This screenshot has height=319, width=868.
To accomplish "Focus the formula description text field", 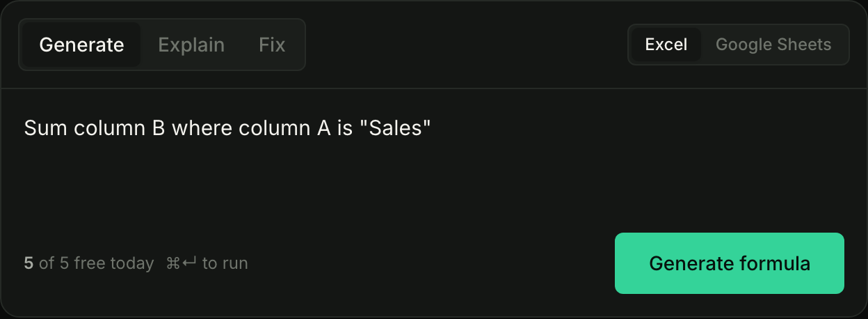I will [434, 164].
